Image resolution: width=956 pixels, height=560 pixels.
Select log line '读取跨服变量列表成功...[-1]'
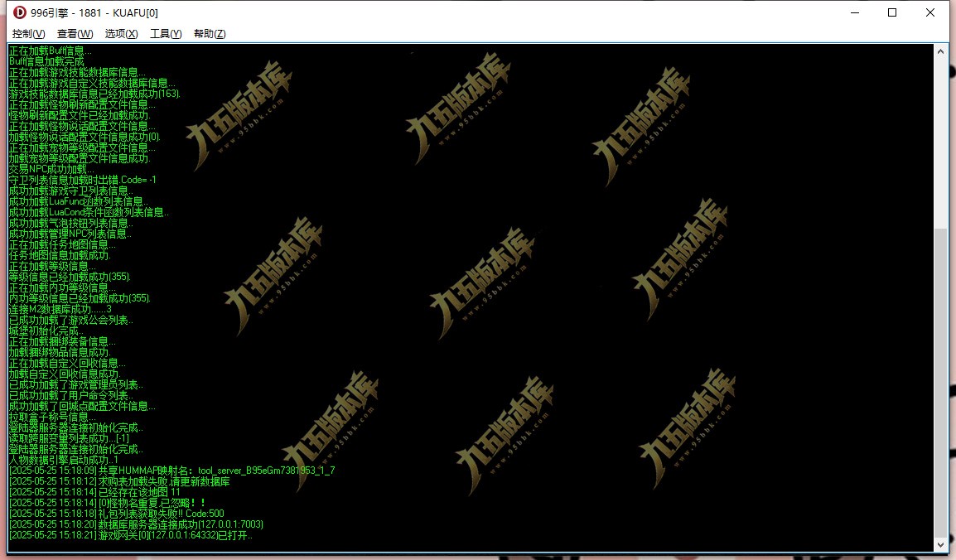pyautogui.click(x=68, y=438)
